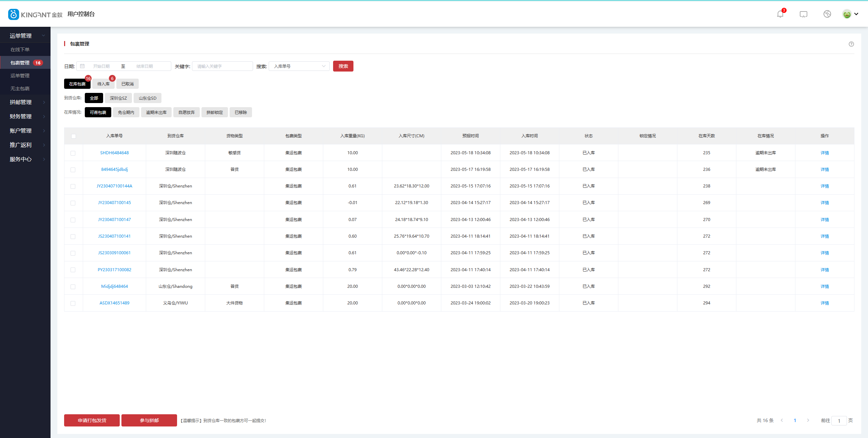Click the red 搜索 button
Screen dimensions: 868x438
343,66
